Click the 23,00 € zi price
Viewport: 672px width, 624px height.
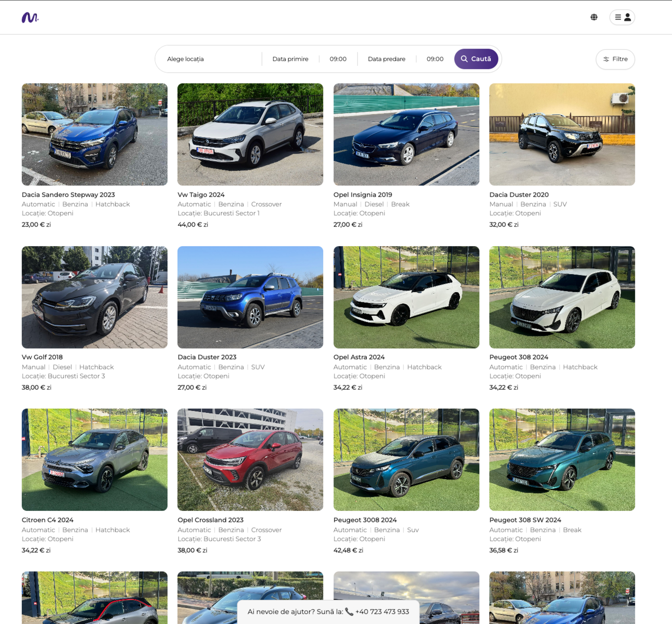[36, 224]
